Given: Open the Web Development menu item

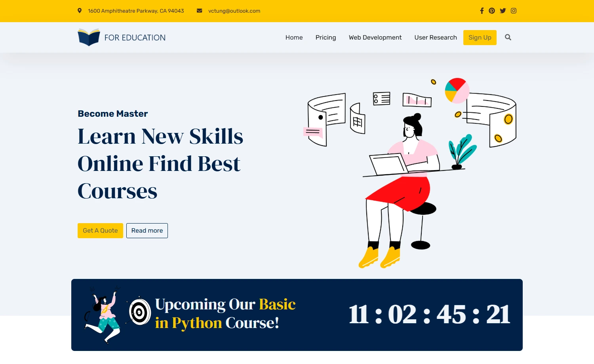Looking at the screenshot, I should coord(375,37).
